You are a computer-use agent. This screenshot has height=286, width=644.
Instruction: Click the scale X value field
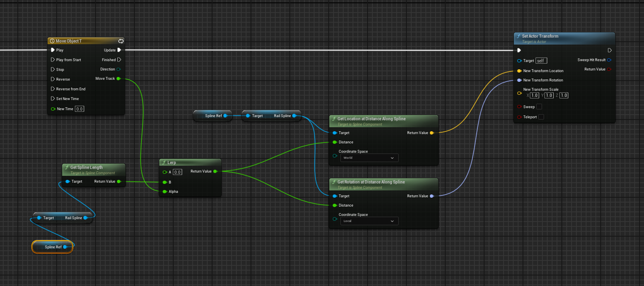point(534,96)
